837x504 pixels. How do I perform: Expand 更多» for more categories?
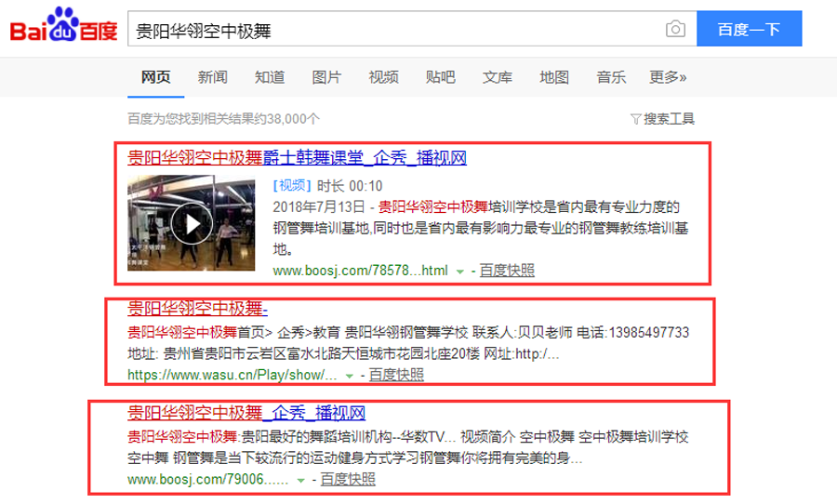point(668,77)
